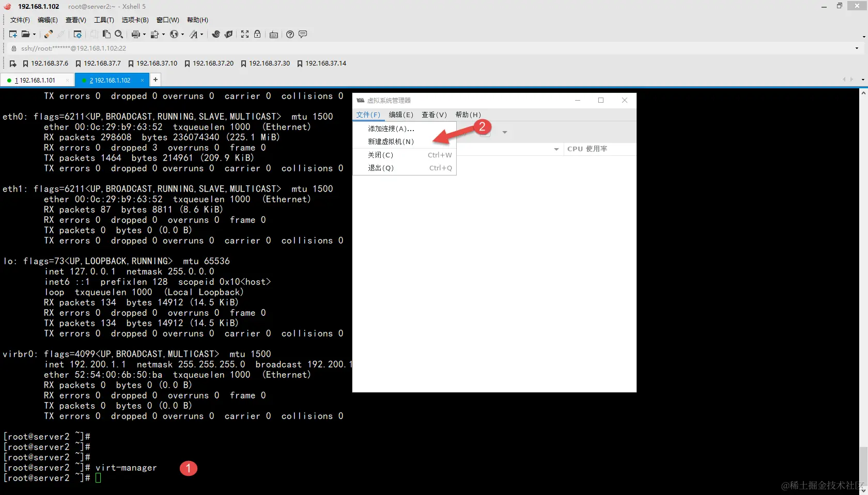Close the 192.168.1.102 tab with its X

tap(142, 80)
